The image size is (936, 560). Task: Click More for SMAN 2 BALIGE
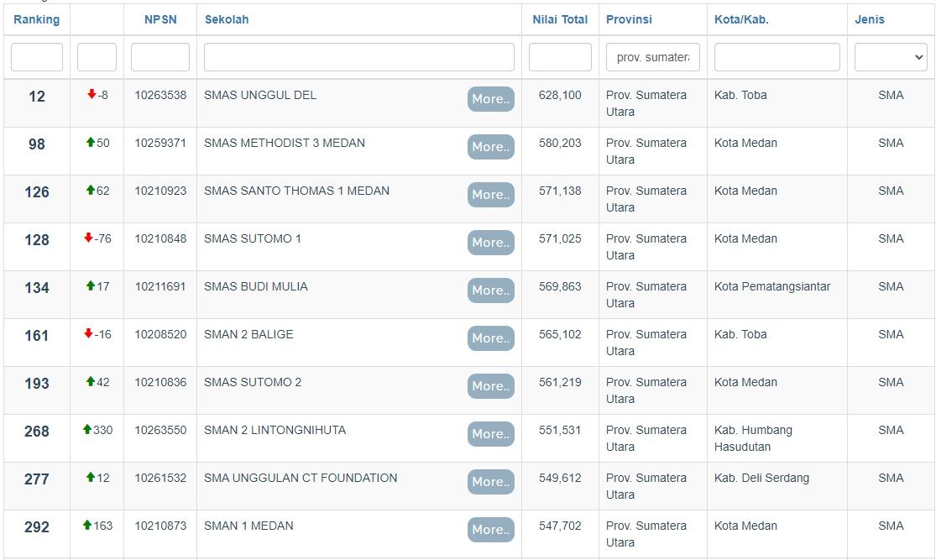point(491,338)
